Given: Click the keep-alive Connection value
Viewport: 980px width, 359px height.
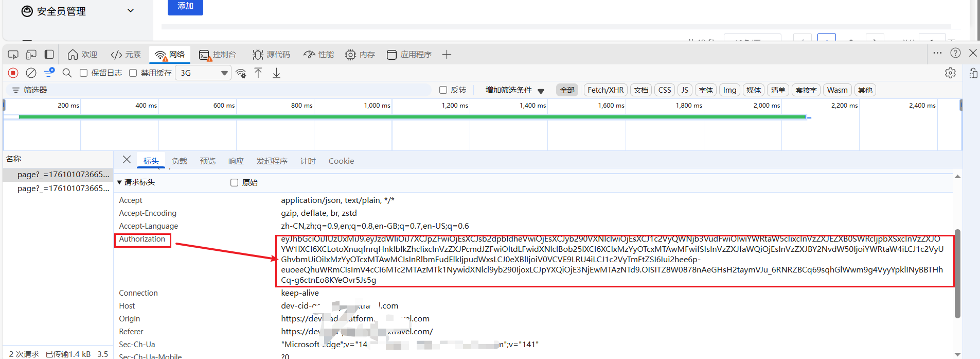Looking at the screenshot, I should [x=299, y=293].
